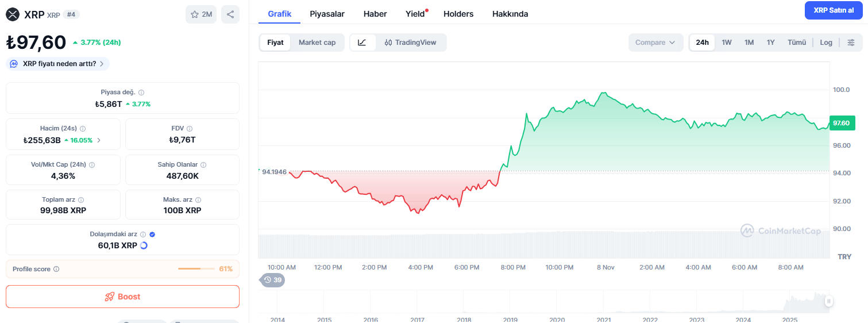
Task: Grab the timeline range slider handle
Action: (829, 301)
